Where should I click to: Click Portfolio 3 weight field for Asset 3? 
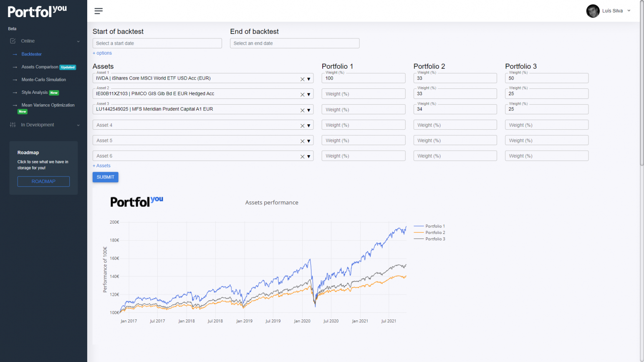[x=547, y=109]
